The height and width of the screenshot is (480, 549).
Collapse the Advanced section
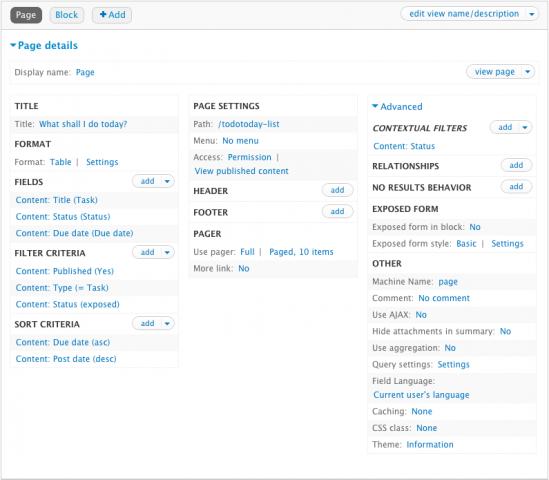397,106
